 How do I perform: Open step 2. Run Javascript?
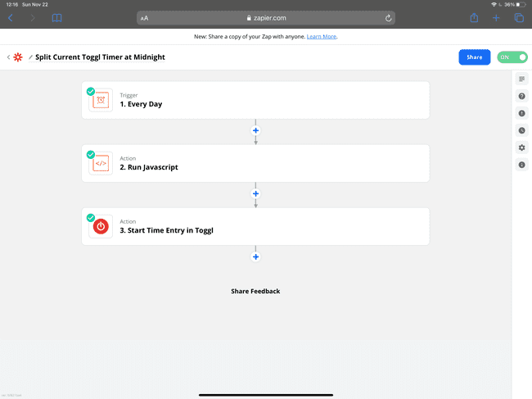[255, 163]
